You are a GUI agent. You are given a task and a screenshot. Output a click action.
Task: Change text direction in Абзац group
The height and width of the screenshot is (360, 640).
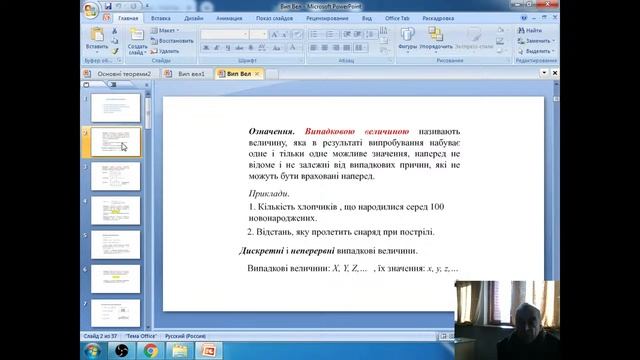tap(384, 31)
